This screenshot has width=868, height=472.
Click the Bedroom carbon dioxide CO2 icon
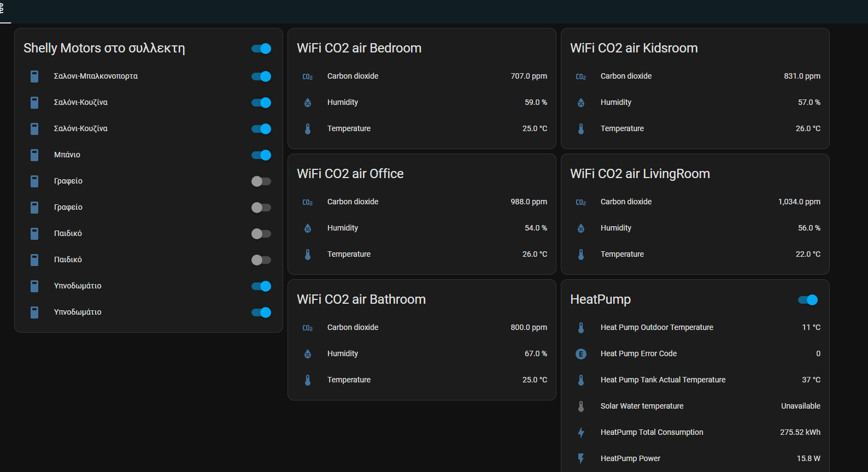[x=308, y=76]
